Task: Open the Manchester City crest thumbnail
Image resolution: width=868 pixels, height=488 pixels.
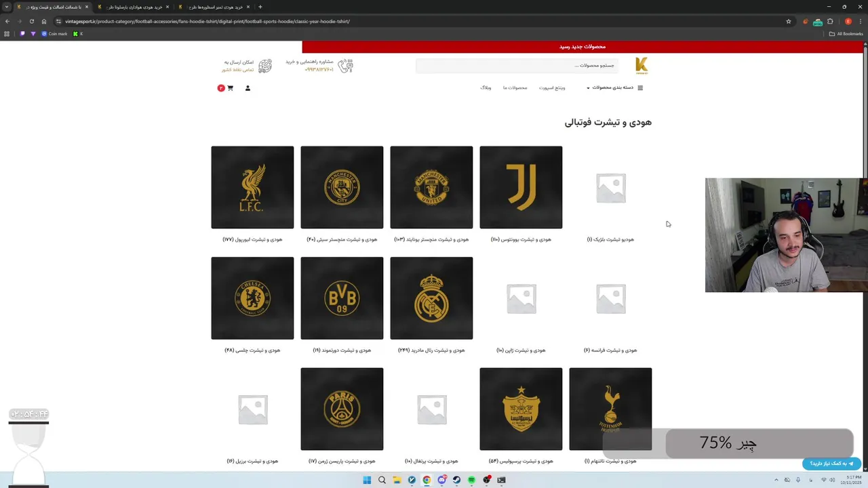Action: [342, 187]
